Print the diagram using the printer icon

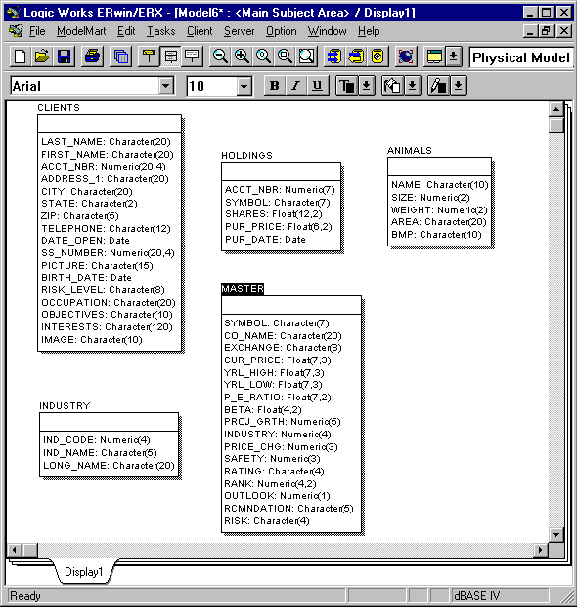point(92,57)
